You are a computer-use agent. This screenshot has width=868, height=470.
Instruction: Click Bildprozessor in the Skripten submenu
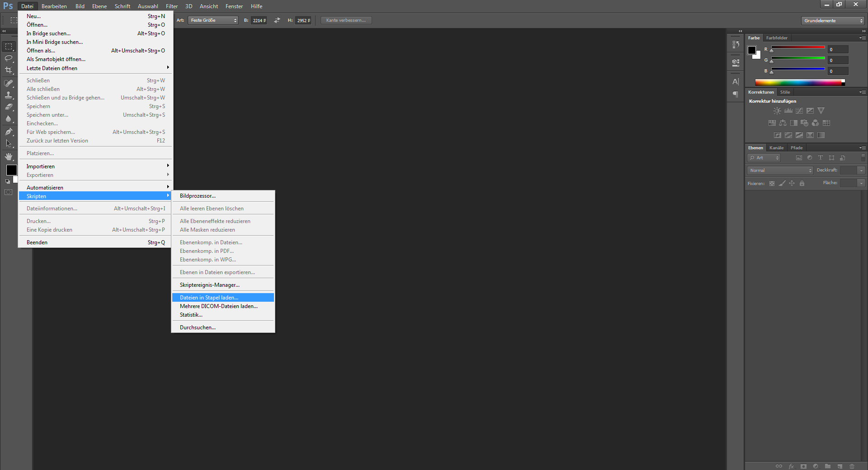[198, 196]
